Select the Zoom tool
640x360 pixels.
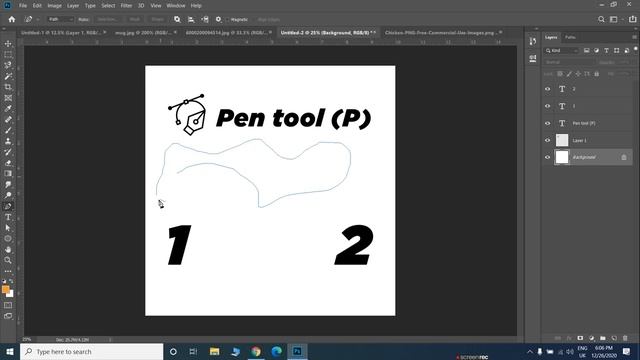[x=8, y=260]
